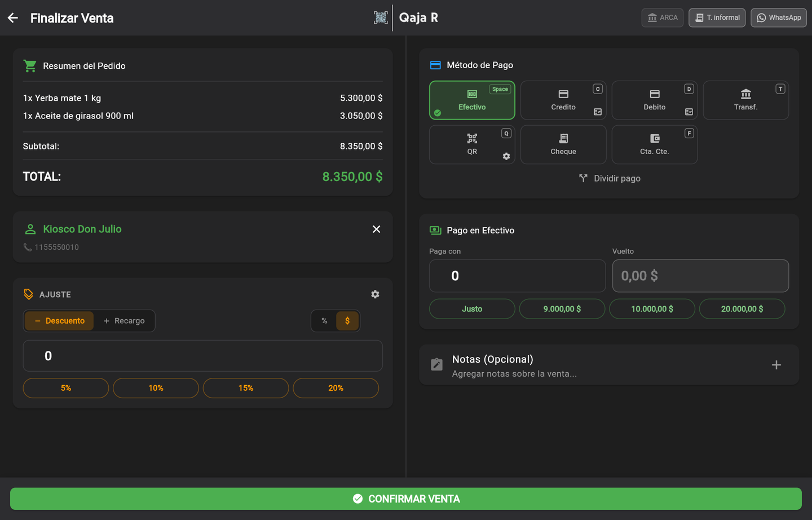This screenshot has width=812, height=520.
Task: Set adjustment unit to percent
Action: (324, 321)
